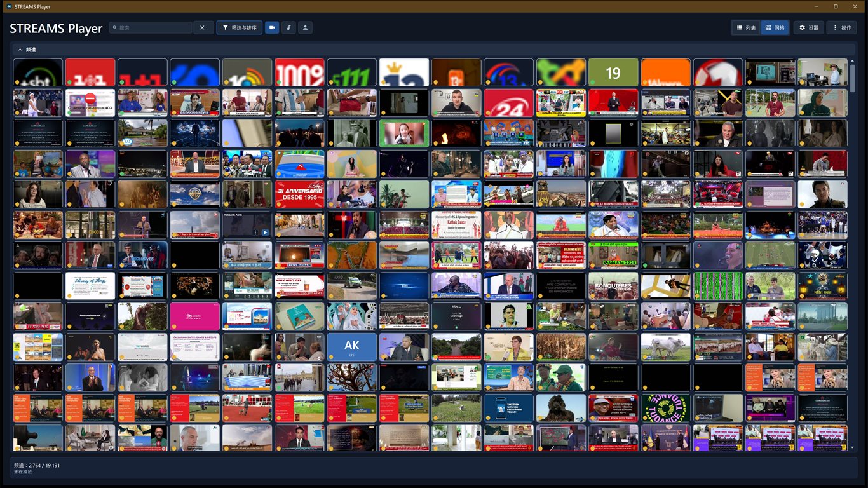The image size is (868, 488).
Task: Open the "CALLAHAN CENTER: GAMES & GROUPS" tile
Action: pyautogui.click(x=195, y=347)
